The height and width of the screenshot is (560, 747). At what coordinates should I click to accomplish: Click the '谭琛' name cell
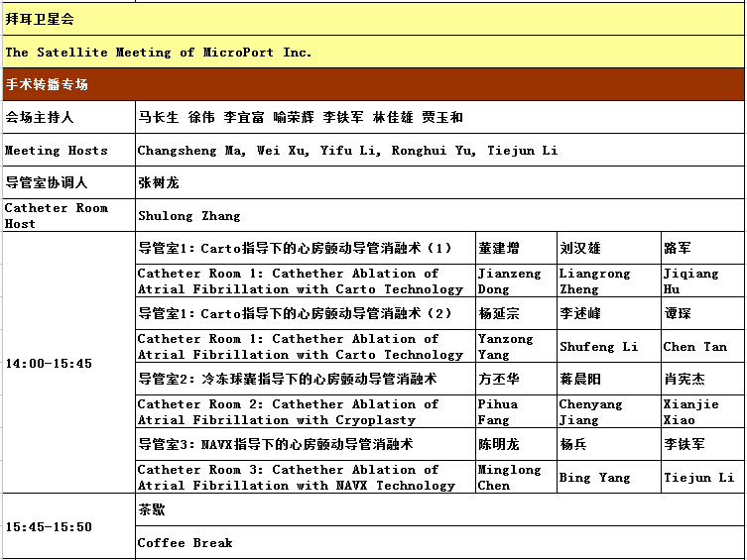coord(702,313)
